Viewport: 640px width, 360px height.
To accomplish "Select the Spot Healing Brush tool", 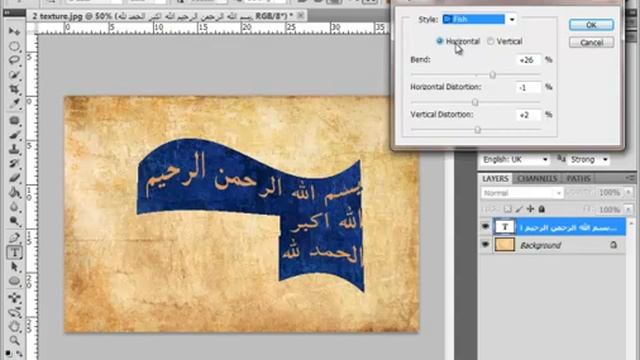I will pyautogui.click(x=14, y=121).
